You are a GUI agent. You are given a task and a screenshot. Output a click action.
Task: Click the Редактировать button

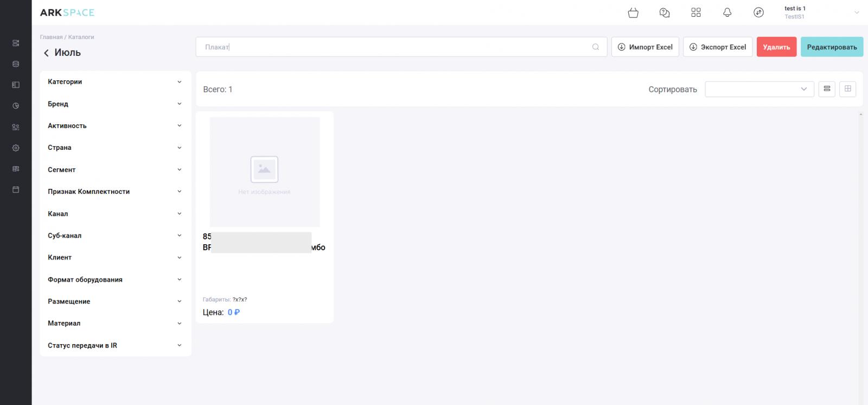pos(832,47)
